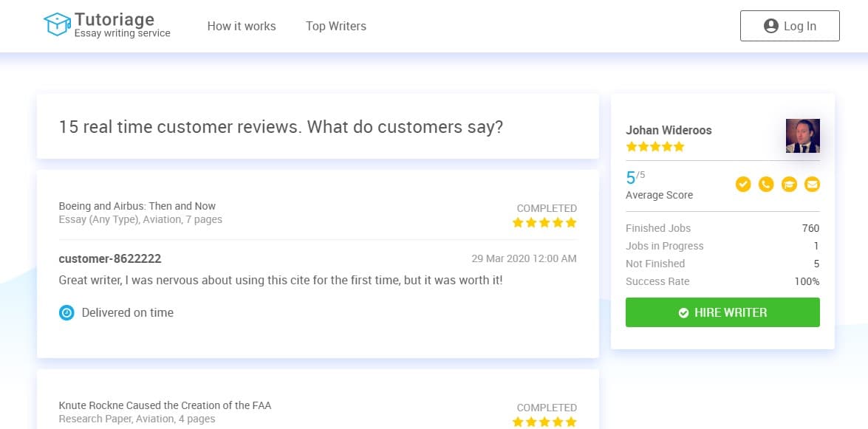
Task: Click the star rating under Johan Wideroos
Action: pos(655,147)
